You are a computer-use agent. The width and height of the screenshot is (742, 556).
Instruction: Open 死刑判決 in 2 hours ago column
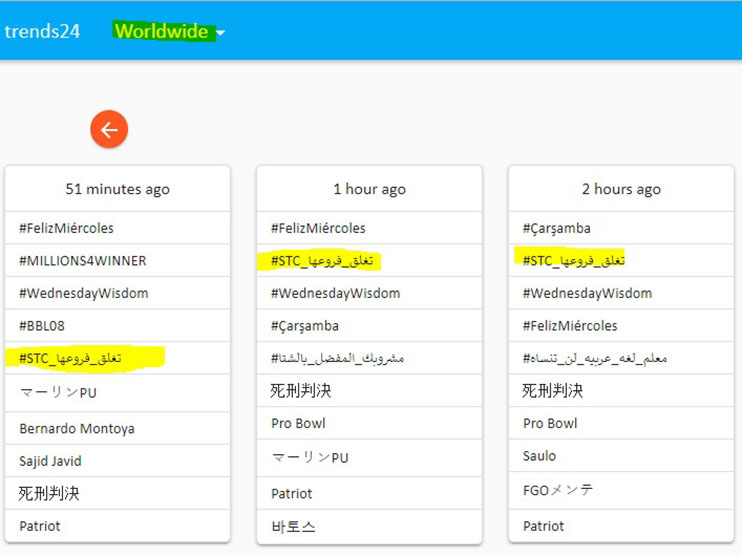coord(553,391)
